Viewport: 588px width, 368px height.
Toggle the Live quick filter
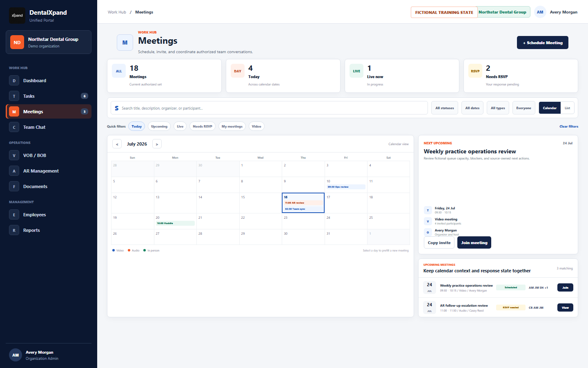coord(180,126)
